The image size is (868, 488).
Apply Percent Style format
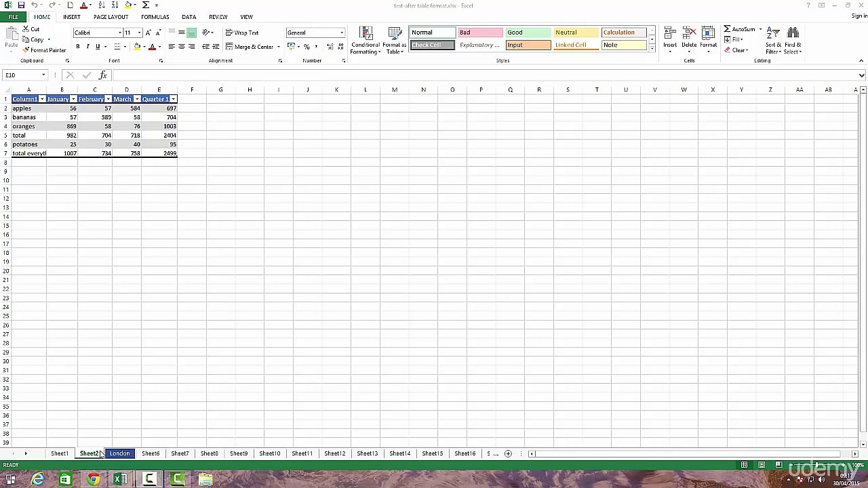(307, 47)
